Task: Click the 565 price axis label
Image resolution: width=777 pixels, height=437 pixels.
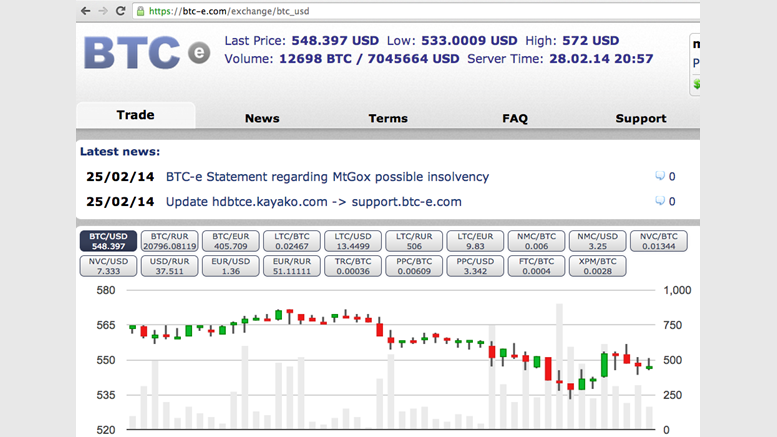Action: pos(106,326)
